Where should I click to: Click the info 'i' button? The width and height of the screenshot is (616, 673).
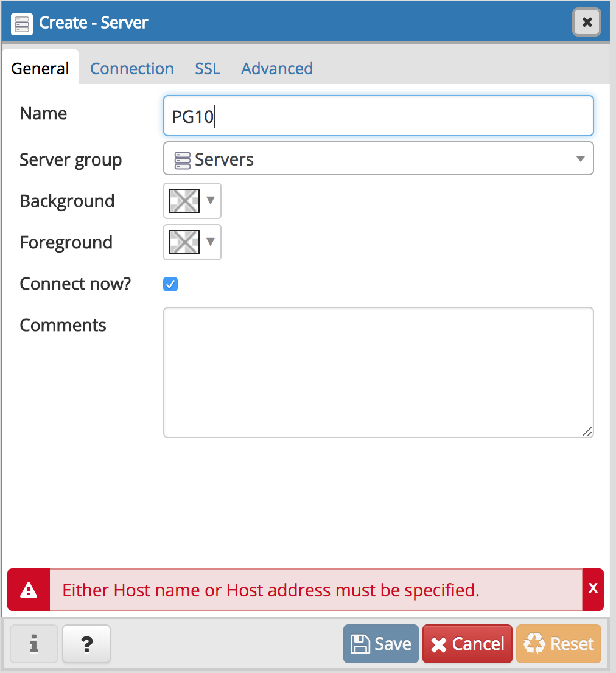click(x=33, y=644)
